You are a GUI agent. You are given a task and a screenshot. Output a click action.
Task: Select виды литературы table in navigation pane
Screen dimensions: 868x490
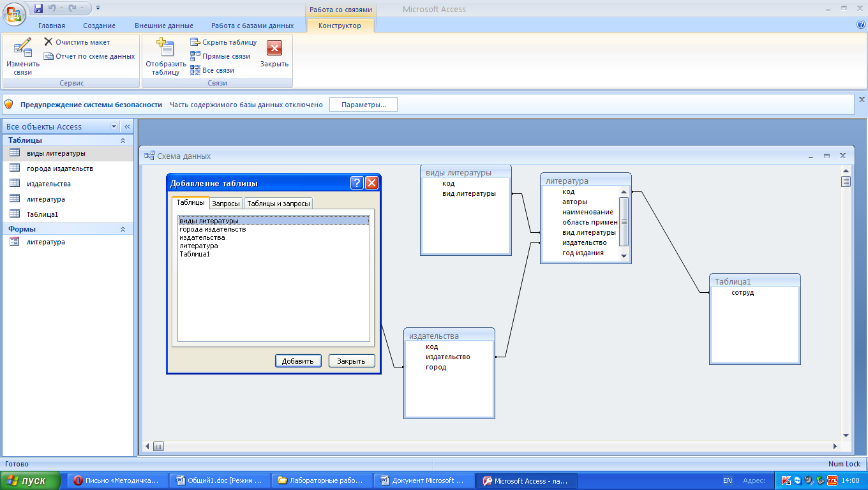pos(68,153)
